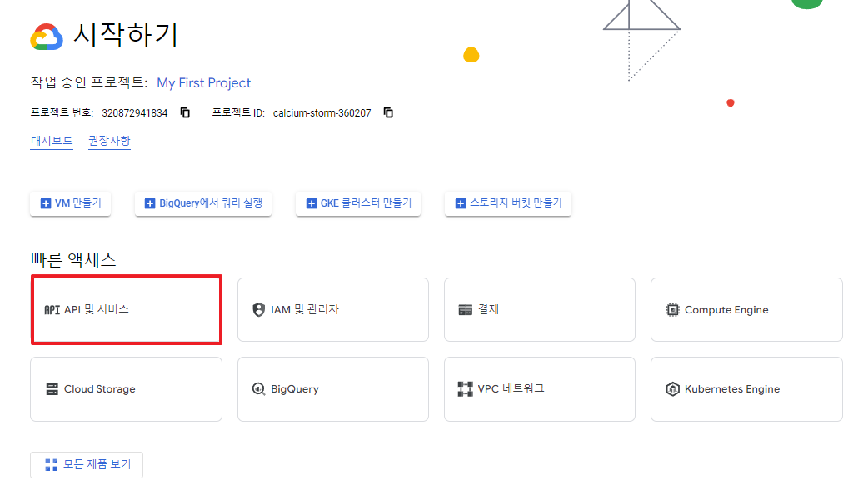This screenshot has height=495, width=868.
Task: Click the IAM shield icon
Action: [258, 309]
